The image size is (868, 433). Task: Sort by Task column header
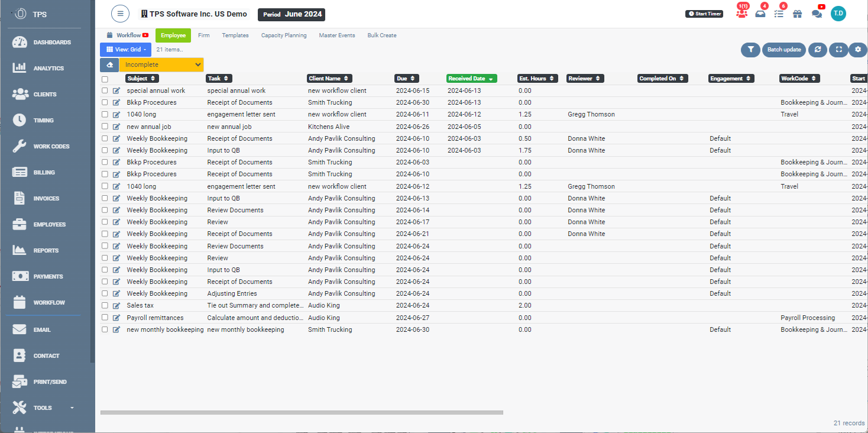(x=219, y=78)
